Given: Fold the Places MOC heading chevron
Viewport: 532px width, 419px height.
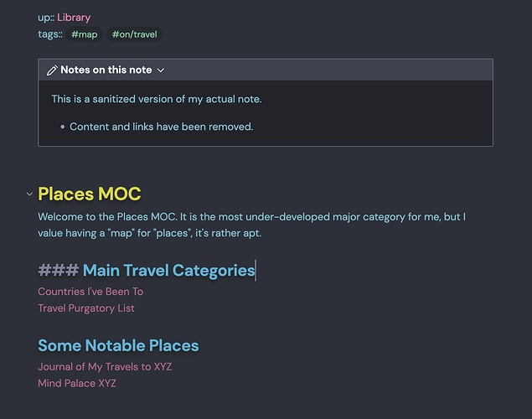Looking at the screenshot, I should 29,194.
